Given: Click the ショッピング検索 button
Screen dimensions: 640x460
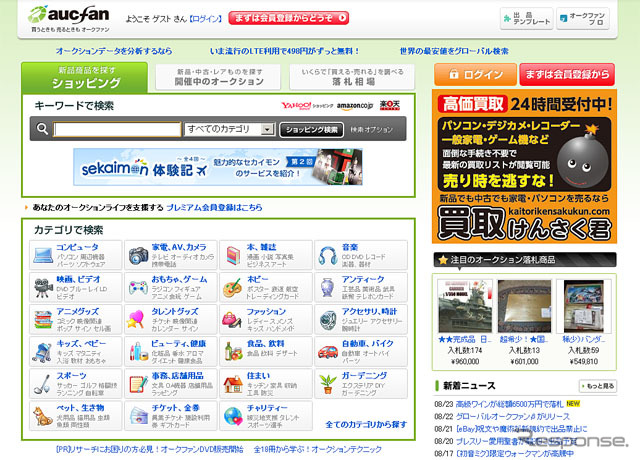Looking at the screenshot, I should (x=311, y=130).
